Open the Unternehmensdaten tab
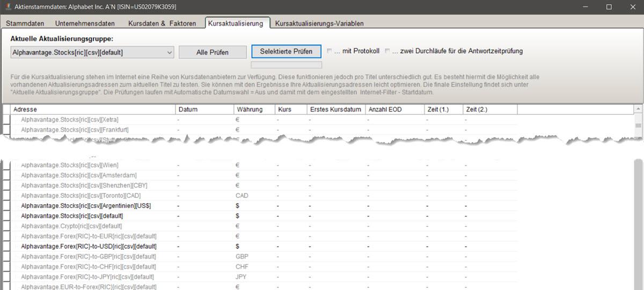The width and height of the screenshot is (644, 290). (85, 24)
